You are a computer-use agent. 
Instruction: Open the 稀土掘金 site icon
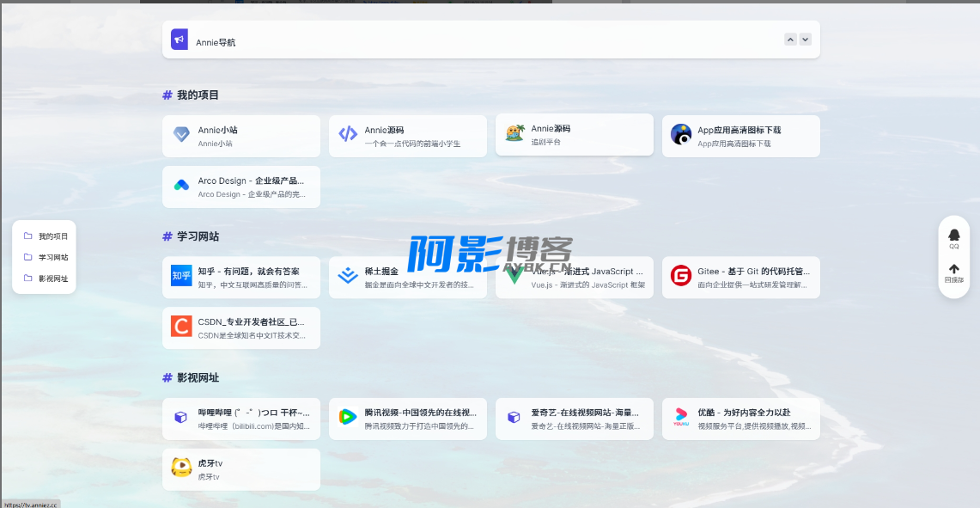click(348, 276)
